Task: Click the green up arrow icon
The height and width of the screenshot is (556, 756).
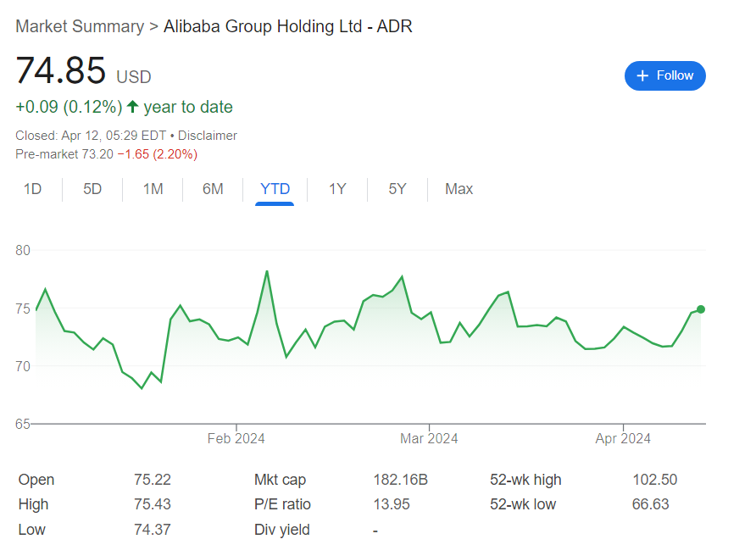Action: (132, 107)
